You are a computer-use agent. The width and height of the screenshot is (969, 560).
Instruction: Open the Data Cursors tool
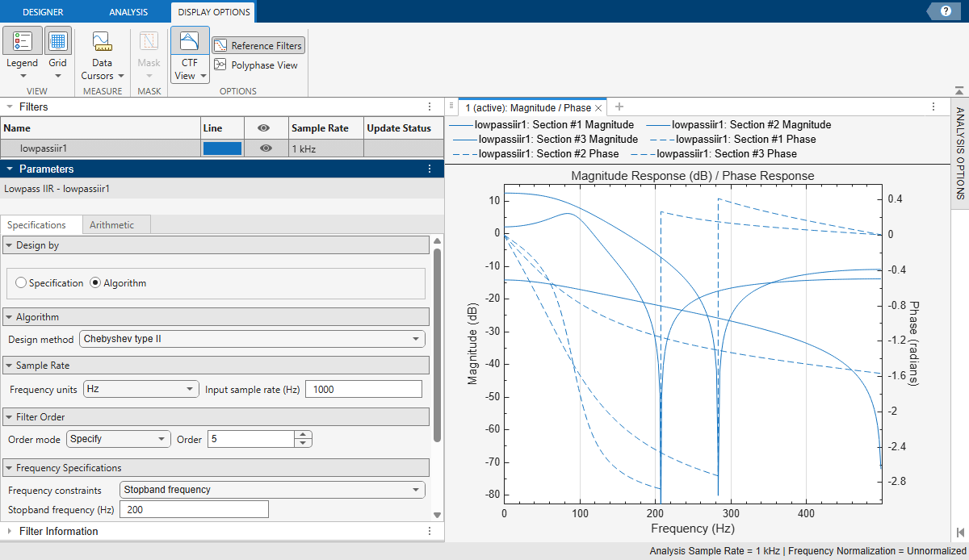point(102,42)
